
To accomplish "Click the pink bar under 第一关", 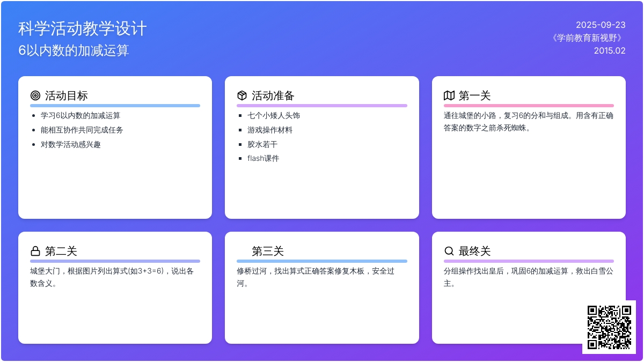I will (529, 106).
